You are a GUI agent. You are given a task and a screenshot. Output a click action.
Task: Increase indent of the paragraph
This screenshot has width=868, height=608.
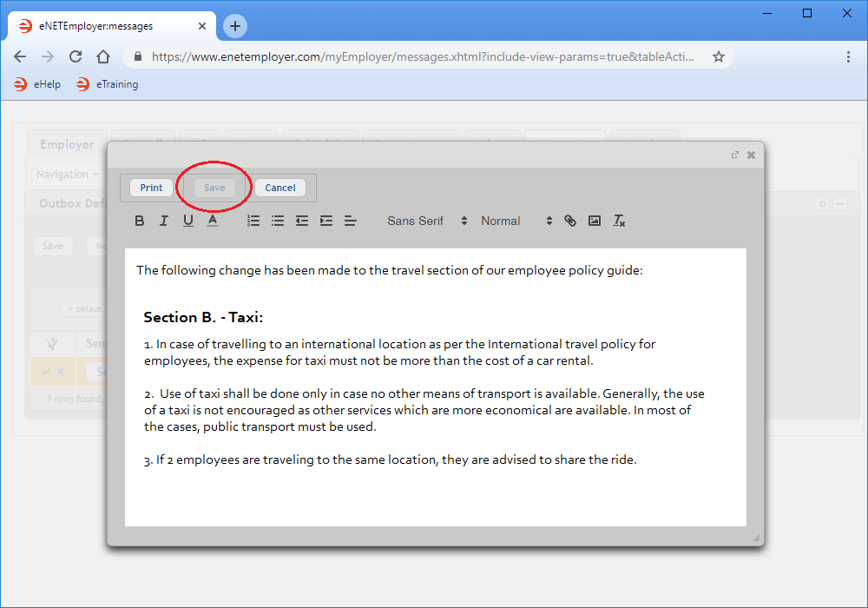[x=326, y=221]
